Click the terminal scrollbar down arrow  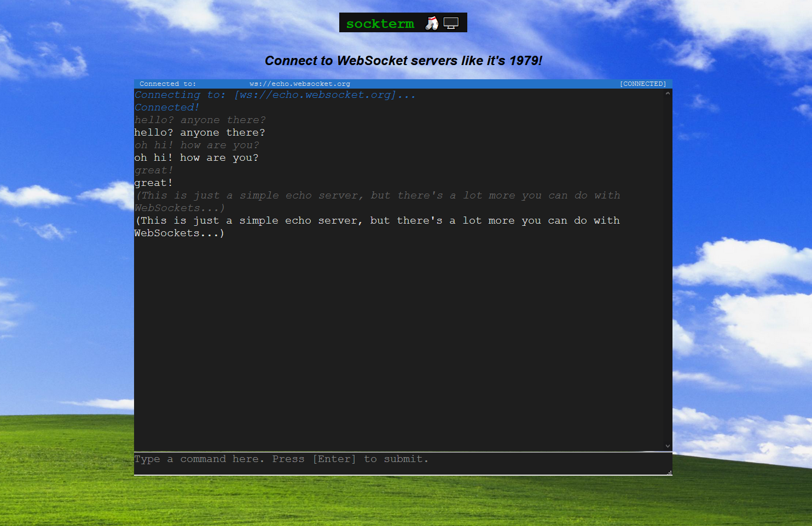coord(668,446)
